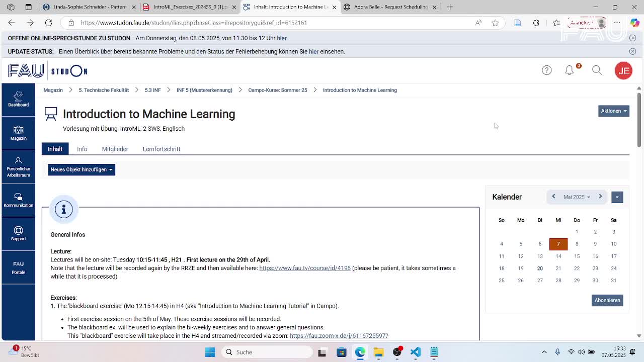Click 5.3 INF breadcrumb

tap(152, 90)
